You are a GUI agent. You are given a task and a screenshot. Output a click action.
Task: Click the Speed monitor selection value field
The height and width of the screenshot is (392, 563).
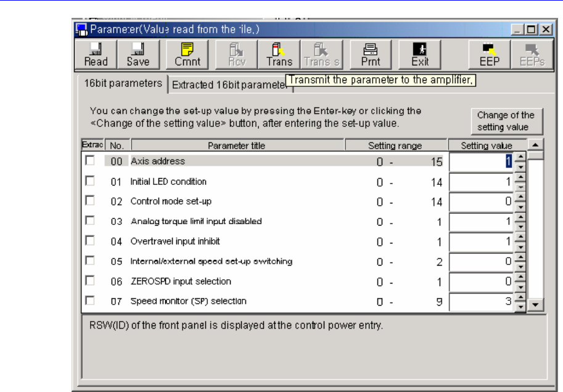pyautogui.click(x=482, y=301)
